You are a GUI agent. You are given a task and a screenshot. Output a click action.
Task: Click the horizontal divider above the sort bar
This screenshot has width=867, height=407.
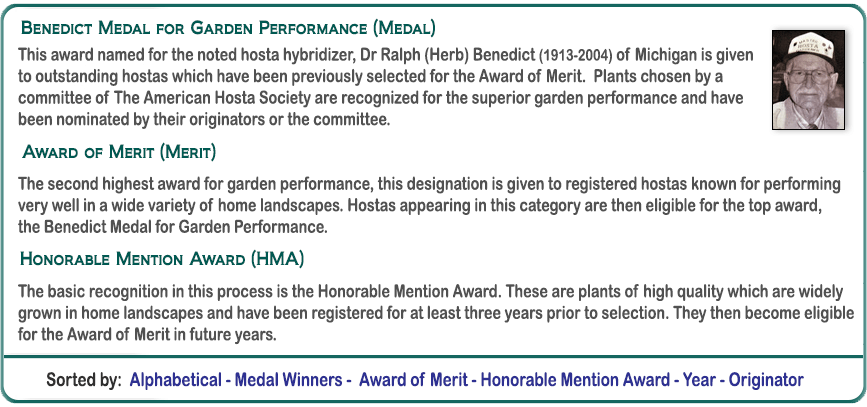coord(433,355)
